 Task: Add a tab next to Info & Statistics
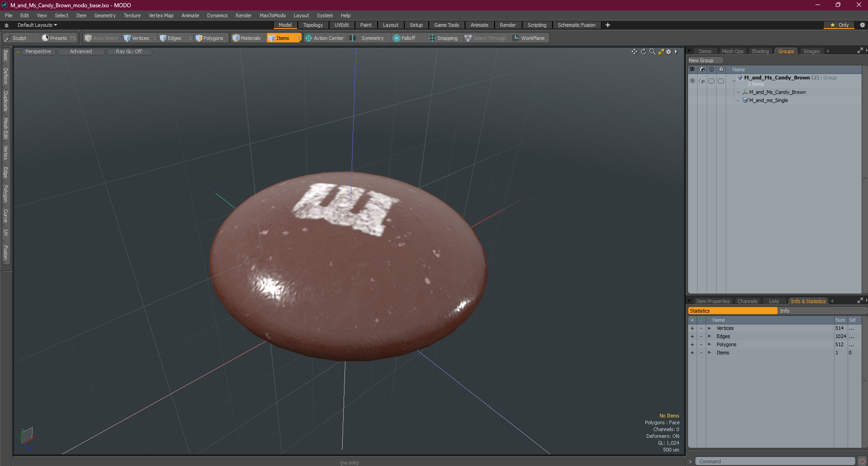click(x=832, y=301)
